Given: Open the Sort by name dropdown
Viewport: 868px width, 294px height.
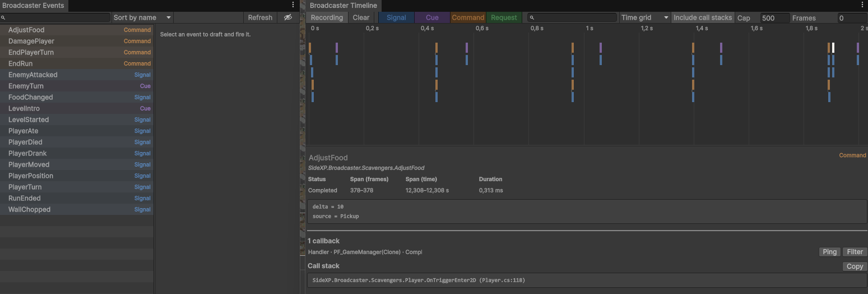Looking at the screenshot, I should click(142, 17).
